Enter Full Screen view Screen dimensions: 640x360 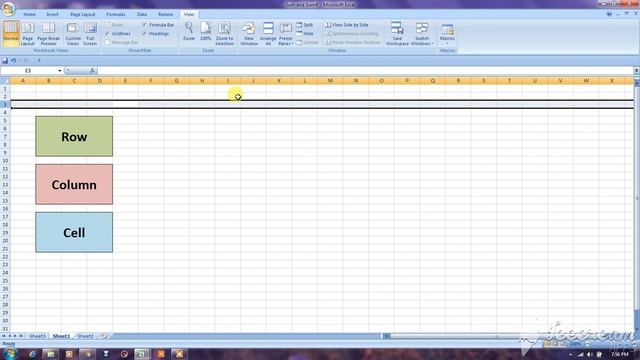click(90, 33)
